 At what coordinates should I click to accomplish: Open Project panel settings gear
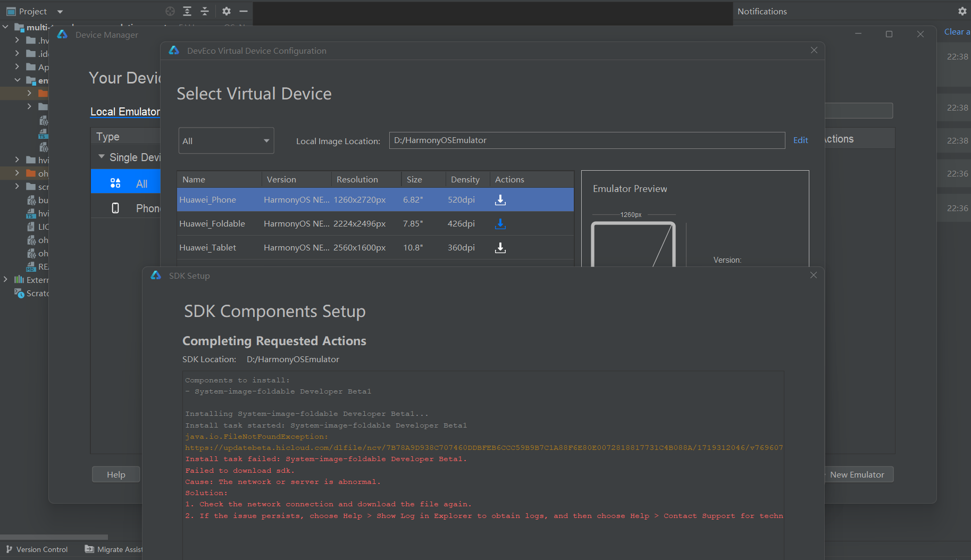pyautogui.click(x=227, y=11)
